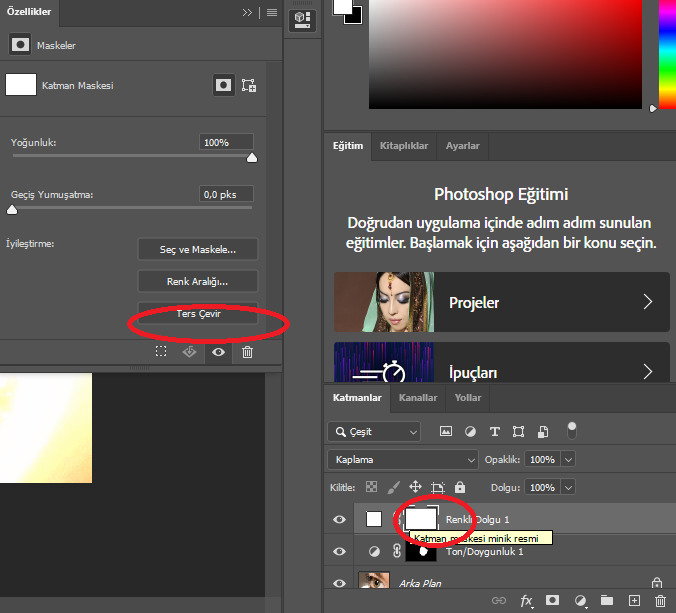This screenshot has height=613, width=676.
Task: Apply mask icon in Özellikler footer
Action: 189,352
